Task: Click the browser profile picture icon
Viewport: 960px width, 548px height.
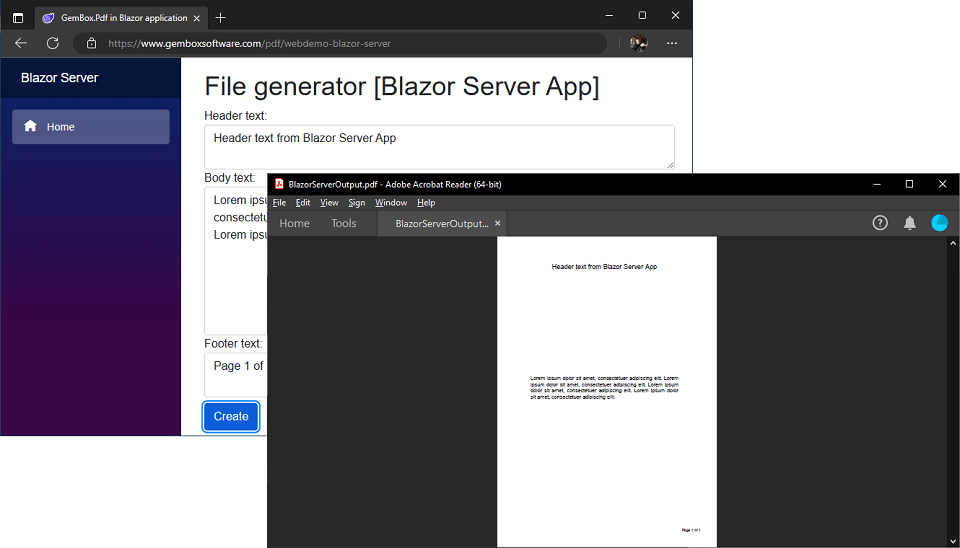Action: [x=638, y=43]
